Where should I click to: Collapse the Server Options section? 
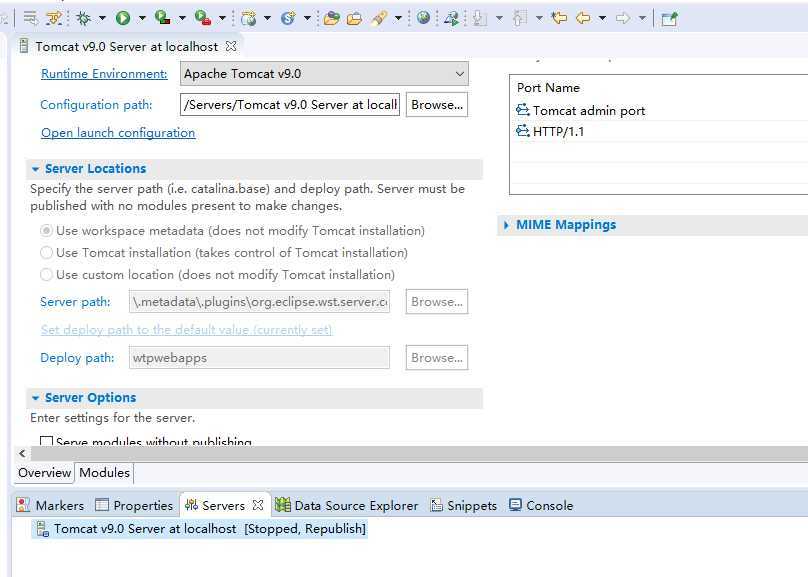pyautogui.click(x=36, y=398)
